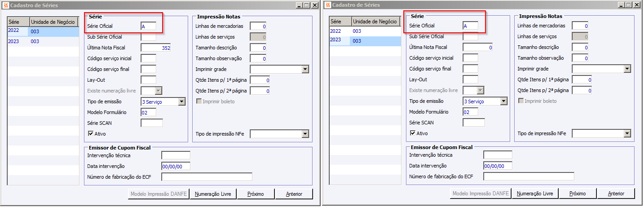Expand Imprimir grade combo in left window
Screen dimensions: 644x207
pyautogui.click(x=305, y=69)
